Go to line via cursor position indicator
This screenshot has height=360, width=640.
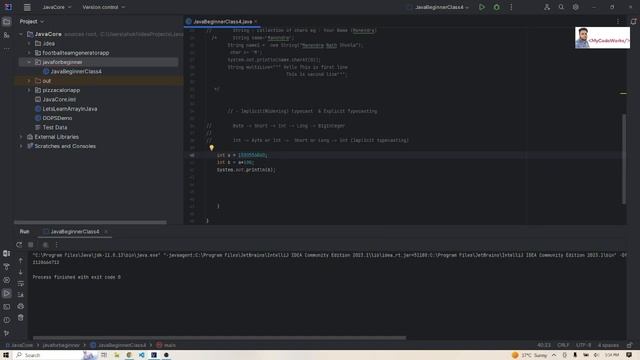[x=544, y=345]
